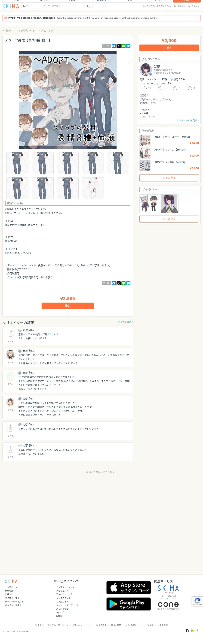Go to the キャラ販売(Adopt) breadcrumb
Screen dimensions: 203x644
point(26,30)
